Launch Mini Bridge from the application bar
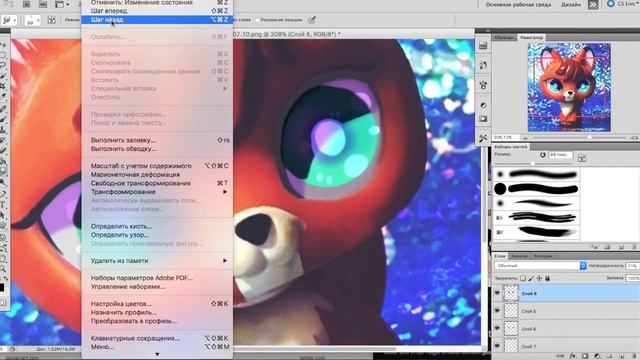This screenshot has height=360, width=640. click(x=43, y=4)
